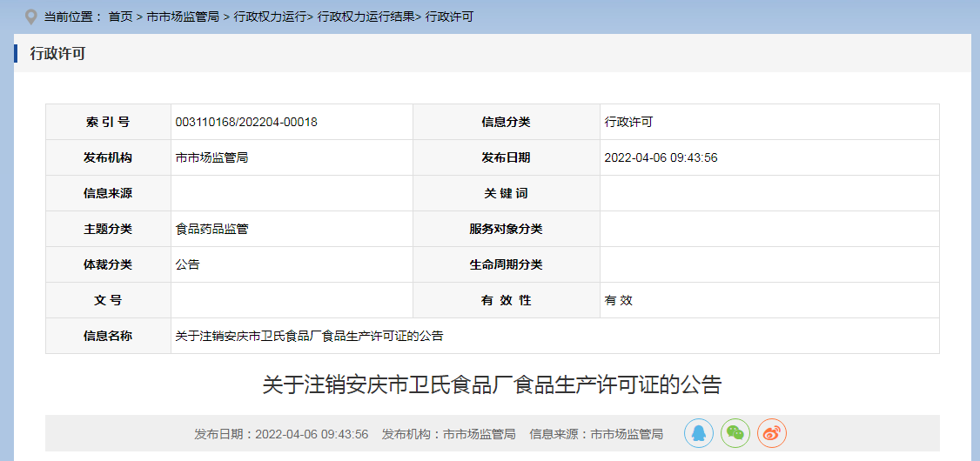Screen dimensions: 980x461
Task: Click 发布日期 text in gray info bar
Action: pyautogui.click(x=281, y=433)
